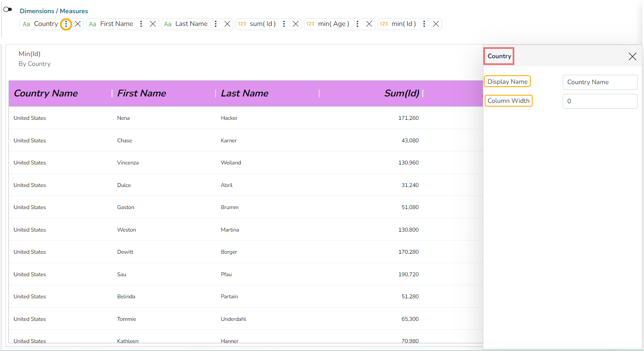The width and height of the screenshot is (644, 351).
Task: Remove the First Name field
Action: pos(153,24)
